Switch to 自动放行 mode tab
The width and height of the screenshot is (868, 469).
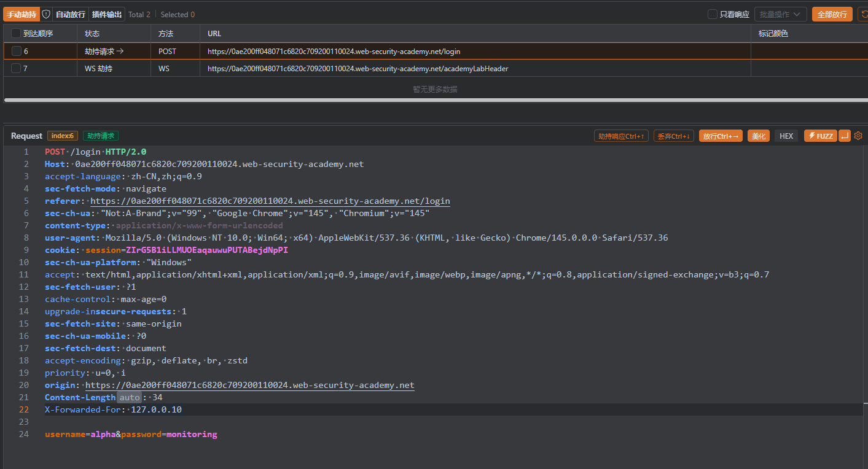pos(71,14)
